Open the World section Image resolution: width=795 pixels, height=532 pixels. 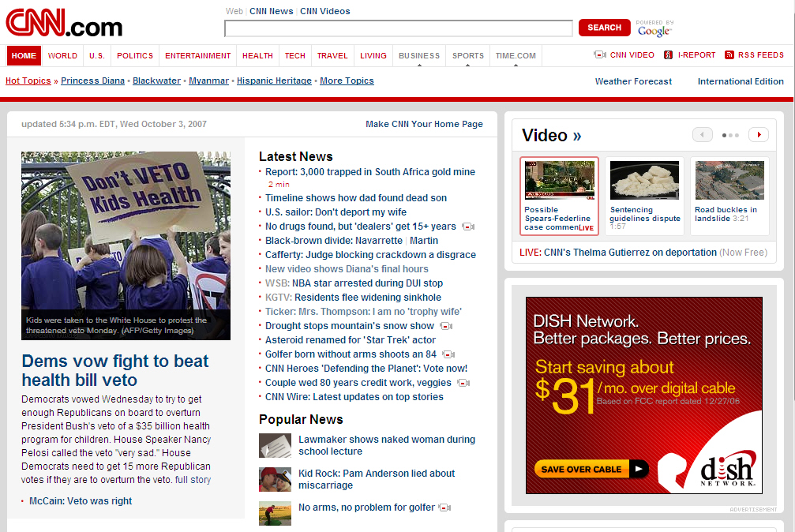(63, 56)
